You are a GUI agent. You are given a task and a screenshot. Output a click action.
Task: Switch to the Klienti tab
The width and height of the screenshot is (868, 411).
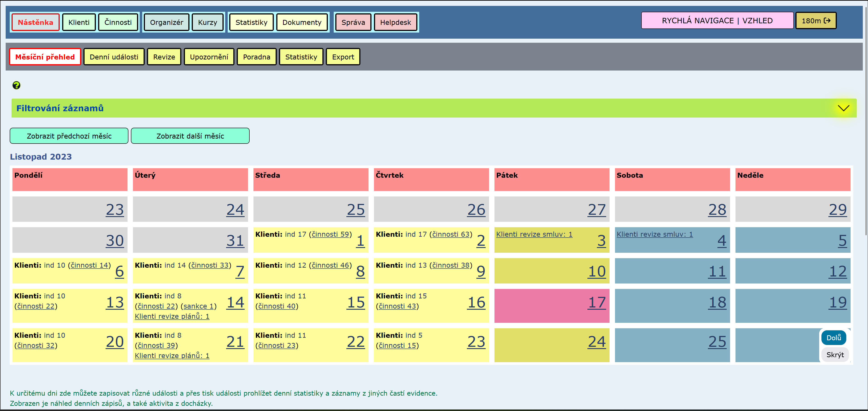click(x=79, y=23)
